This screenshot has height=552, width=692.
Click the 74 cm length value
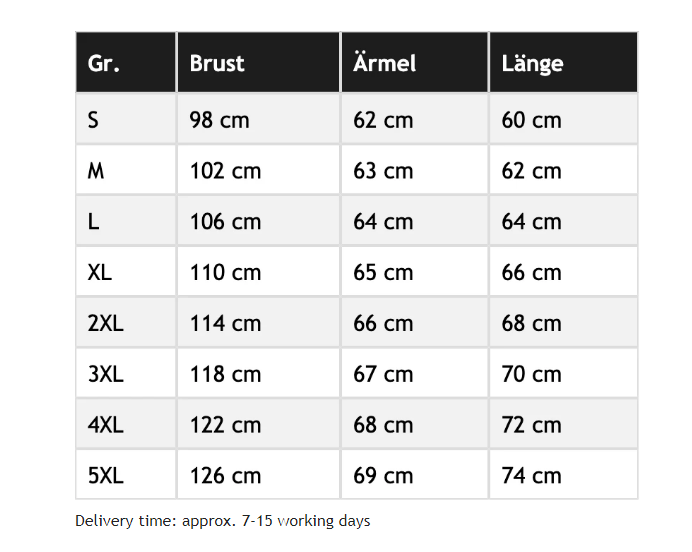[x=531, y=476]
